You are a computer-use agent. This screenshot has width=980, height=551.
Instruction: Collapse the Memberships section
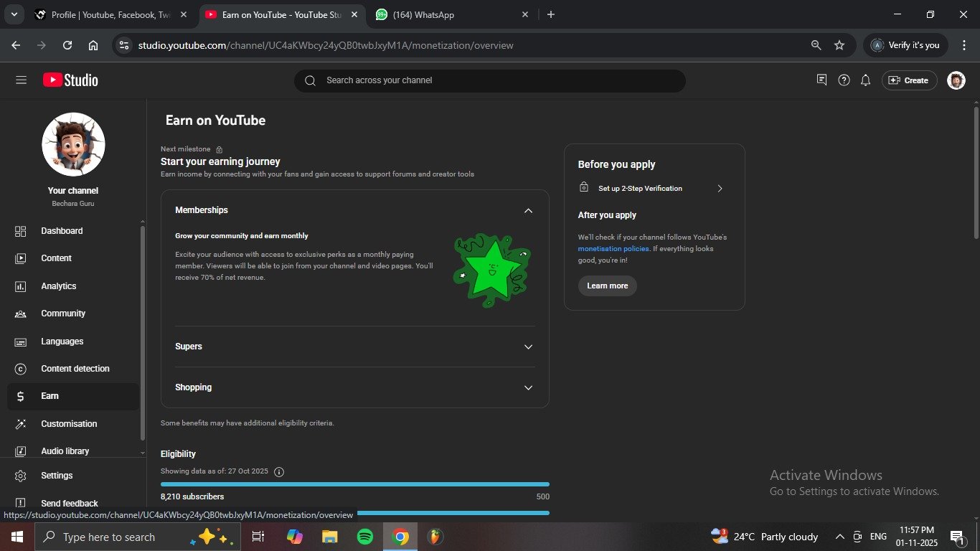click(528, 210)
